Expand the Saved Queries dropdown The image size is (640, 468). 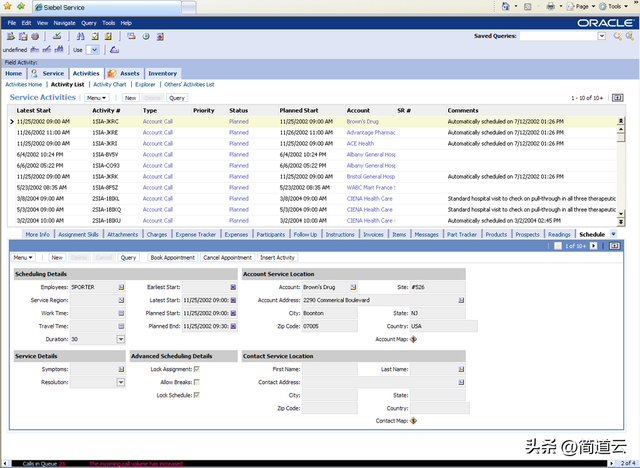tap(602, 36)
